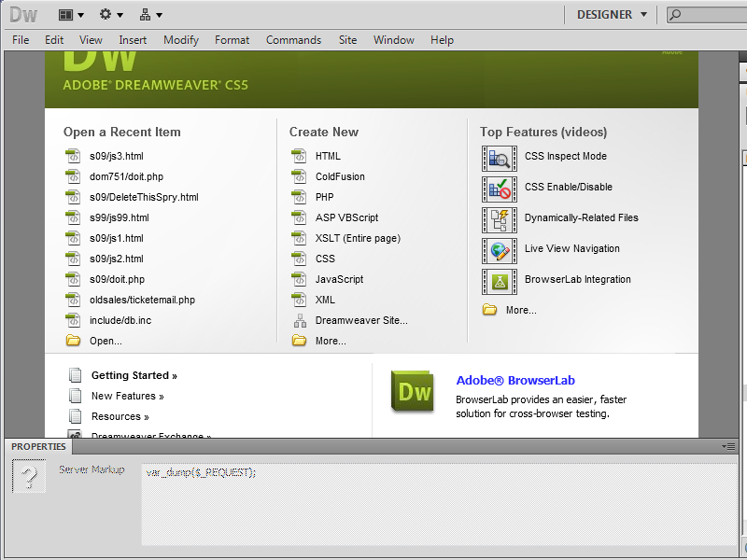Open the Site manager dropdown in top bar

pyautogui.click(x=150, y=14)
